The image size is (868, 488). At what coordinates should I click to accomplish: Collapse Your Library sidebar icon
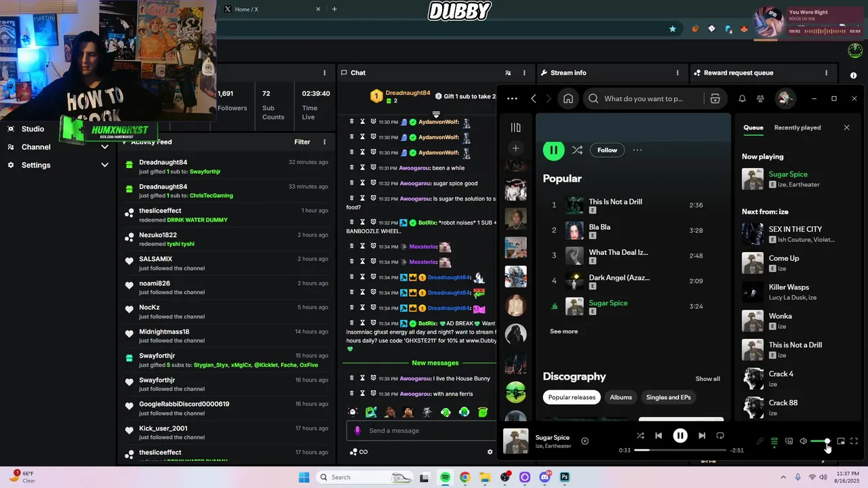point(515,127)
